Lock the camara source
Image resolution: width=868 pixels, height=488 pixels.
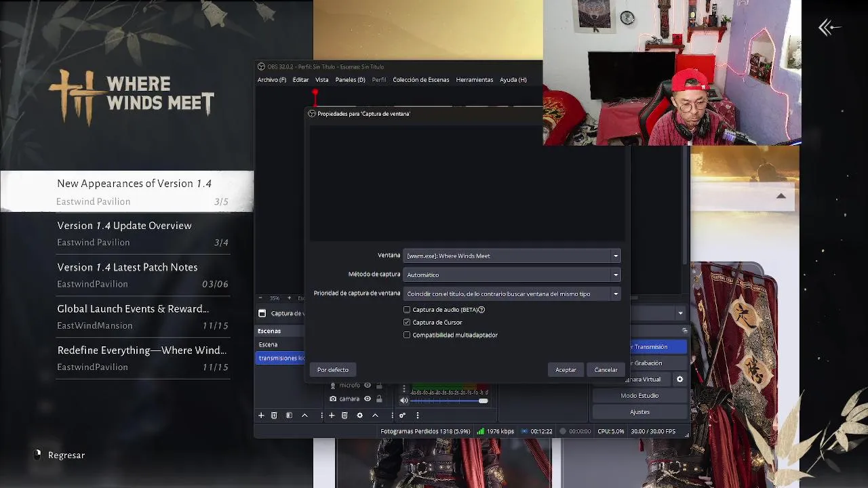point(379,399)
